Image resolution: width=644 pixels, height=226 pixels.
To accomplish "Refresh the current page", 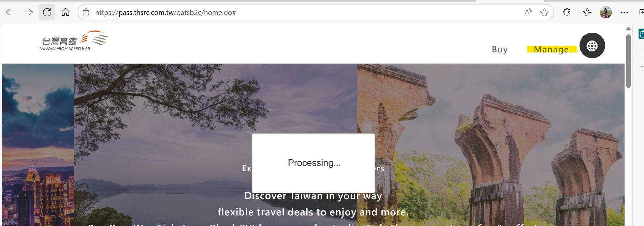I will click(x=47, y=13).
